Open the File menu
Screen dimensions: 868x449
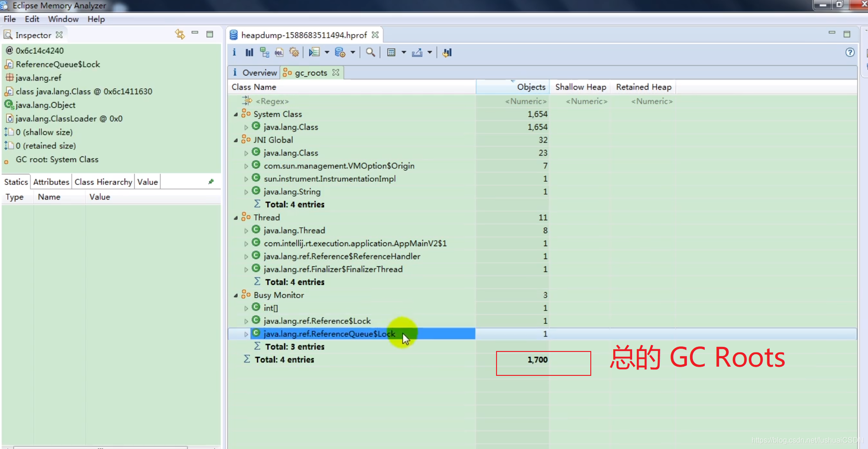click(x=10, y=19)
